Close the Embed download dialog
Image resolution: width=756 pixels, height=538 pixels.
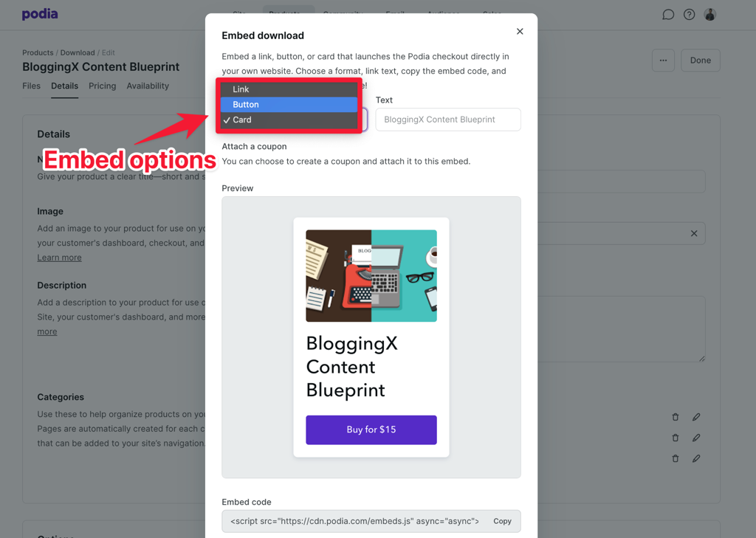[x=520, y=31]
